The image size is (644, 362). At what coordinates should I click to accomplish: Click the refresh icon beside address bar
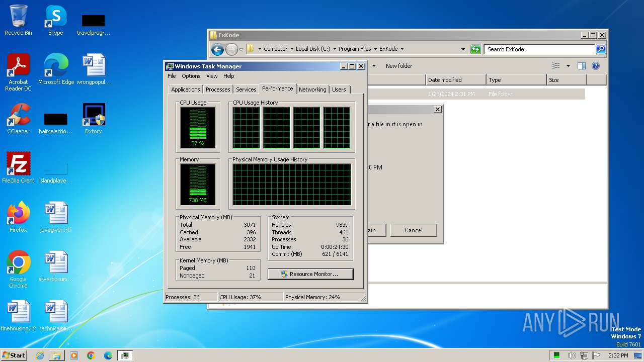[475, 49]
